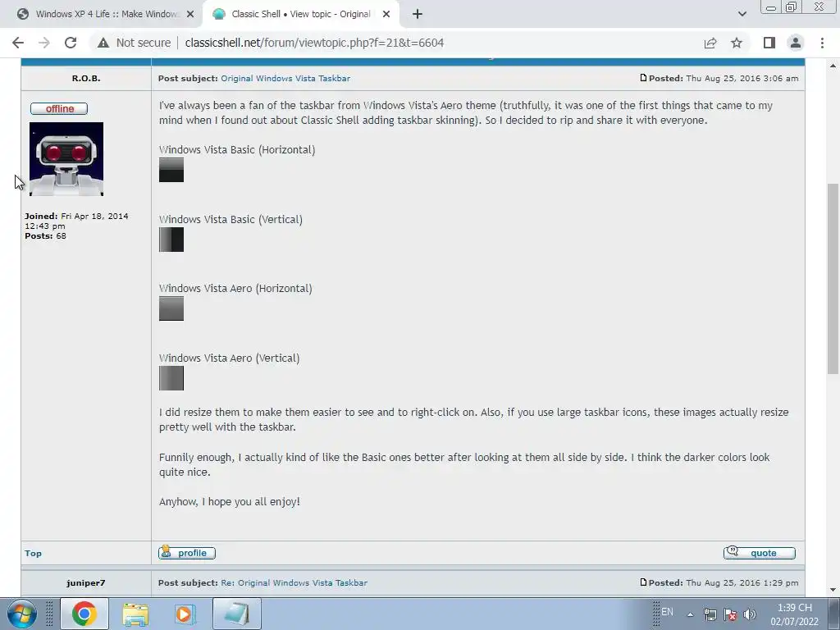
Task: Click the juniper7 username
Action: coord(85,583)
